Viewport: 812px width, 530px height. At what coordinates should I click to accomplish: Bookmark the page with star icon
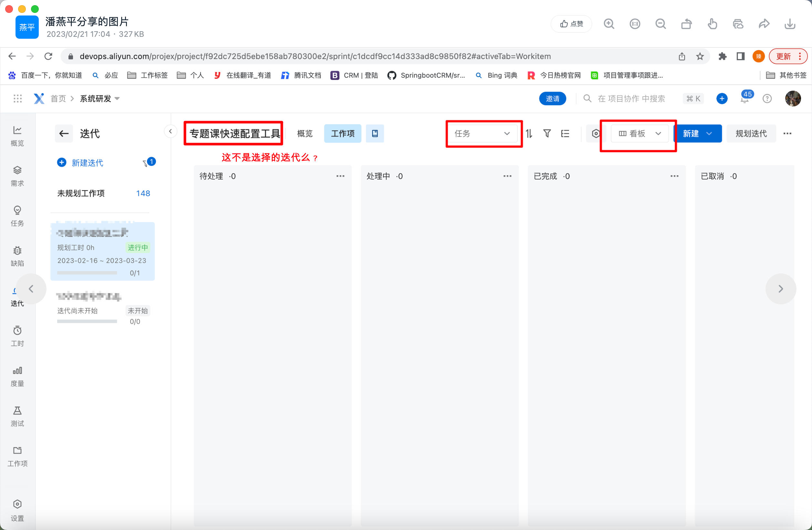coord(700,56)
